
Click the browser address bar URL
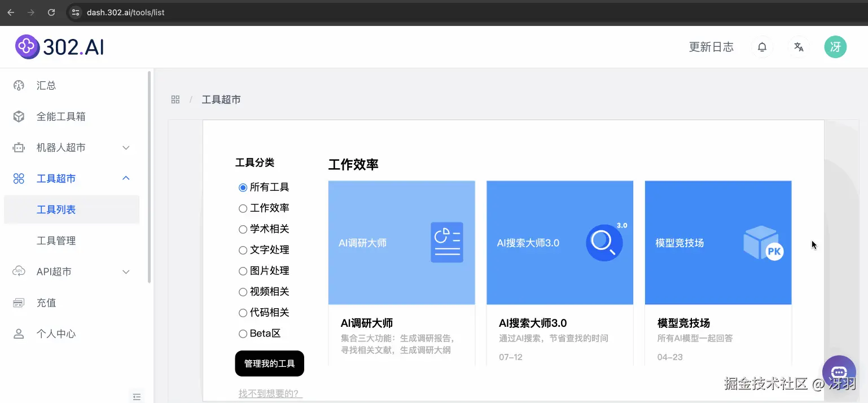point(125,12)
